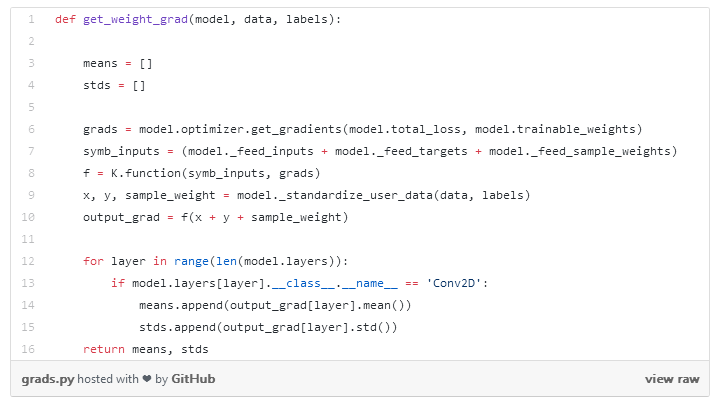Open the GitHub link in footer
720x404 pixels.
click(x=193, y=379)
